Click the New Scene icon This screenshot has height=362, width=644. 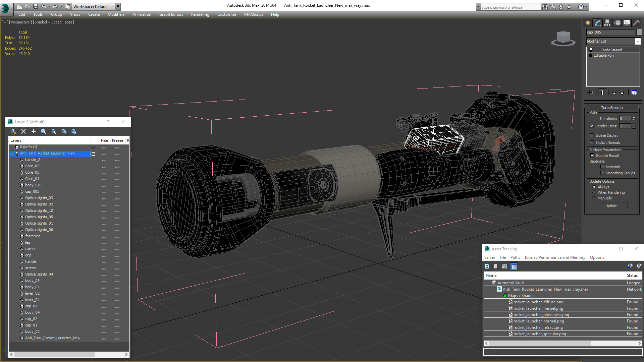tap(19, 6)
